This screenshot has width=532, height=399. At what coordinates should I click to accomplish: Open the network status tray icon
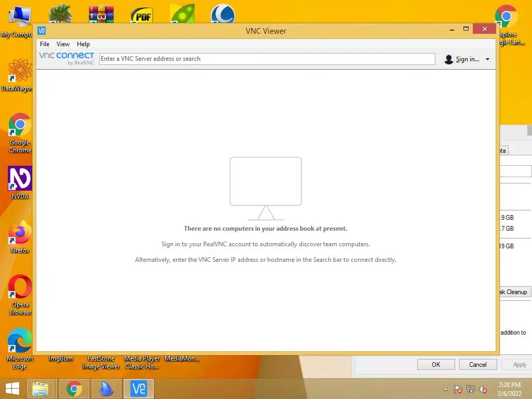(471, 389)
